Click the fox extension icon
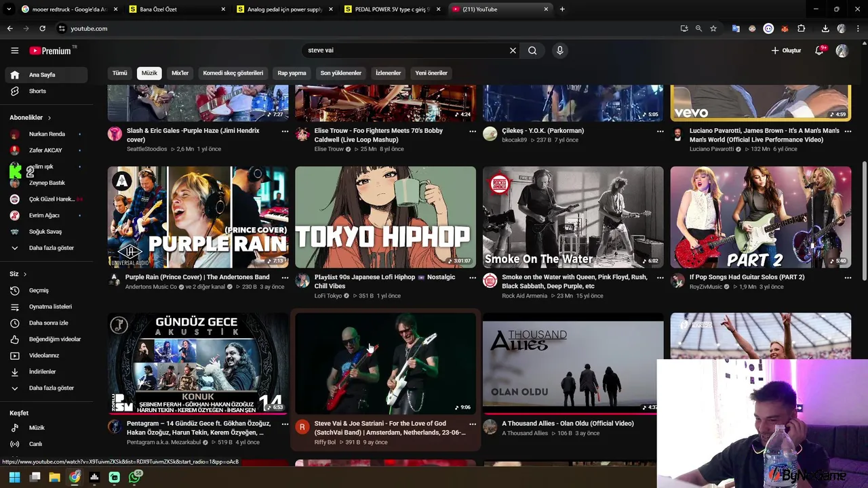Viewport: 868px width, 488px height. click(x=785, y=28)
